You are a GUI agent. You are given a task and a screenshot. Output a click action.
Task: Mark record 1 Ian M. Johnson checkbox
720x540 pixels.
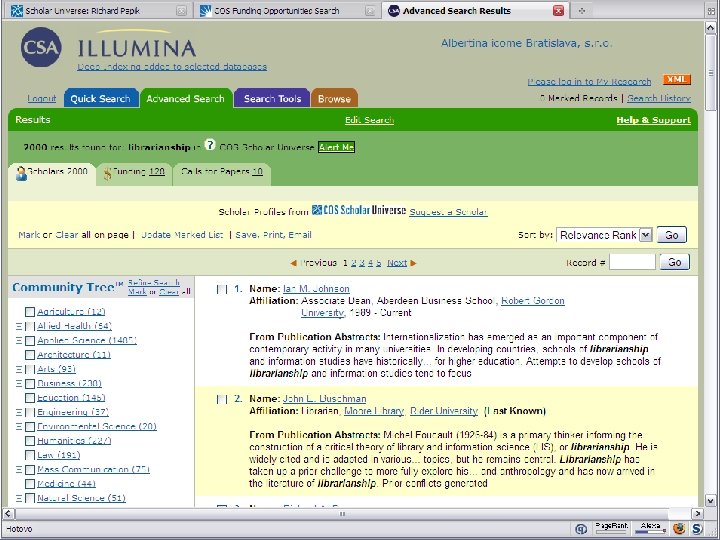(222, 289)
